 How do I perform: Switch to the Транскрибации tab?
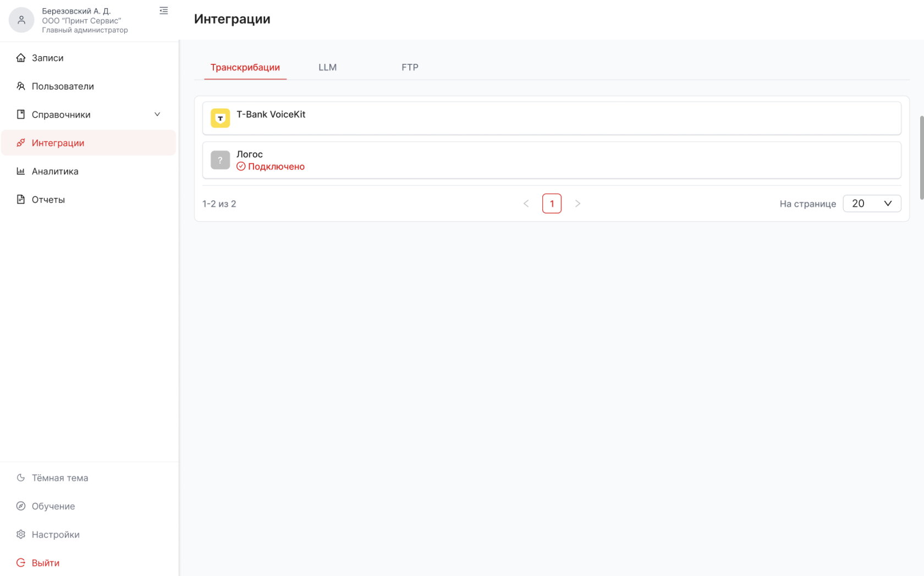tap(245, 68)
